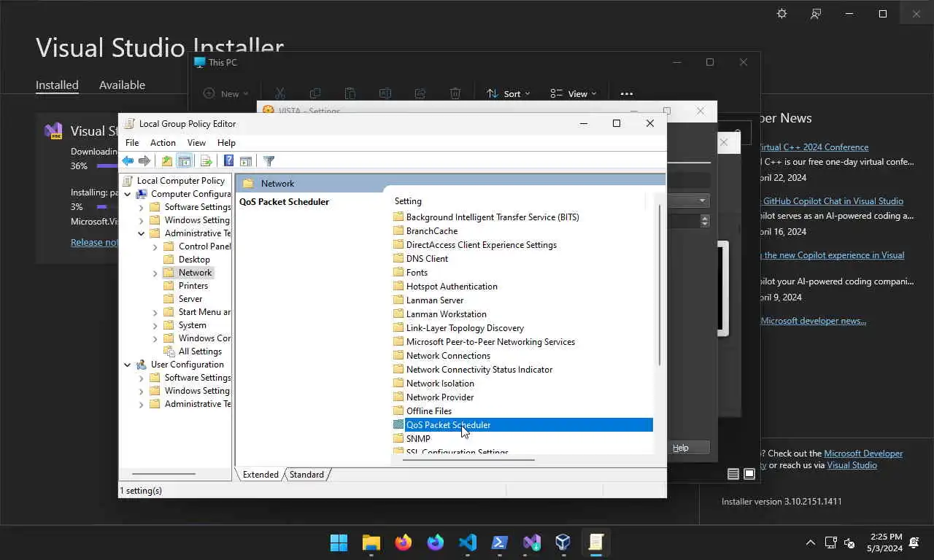
Task: Expand the Windows Components tree node
Action: [x=155, y=338]
